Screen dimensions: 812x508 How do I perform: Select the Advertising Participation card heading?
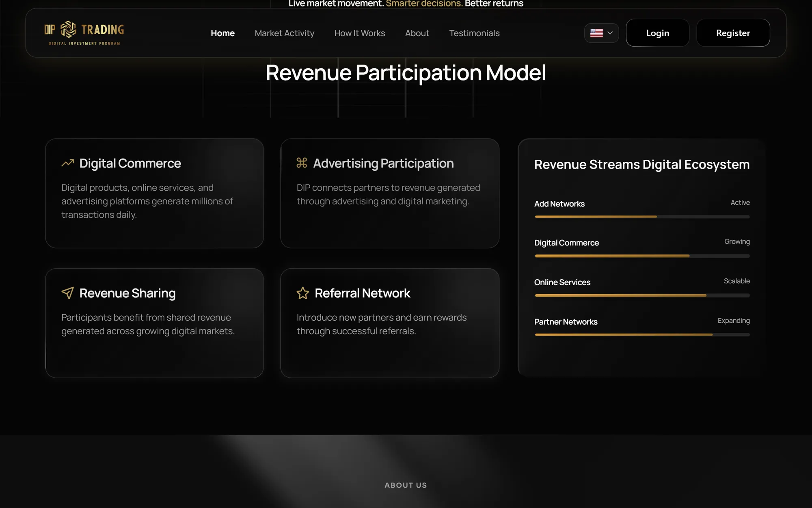pyautogui.click(x=383, y=163)
